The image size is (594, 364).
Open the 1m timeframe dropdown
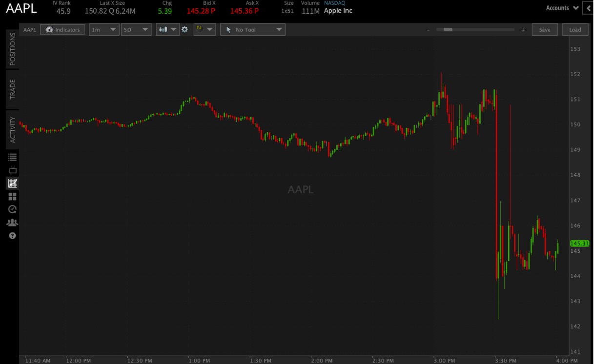coord(103,29)
